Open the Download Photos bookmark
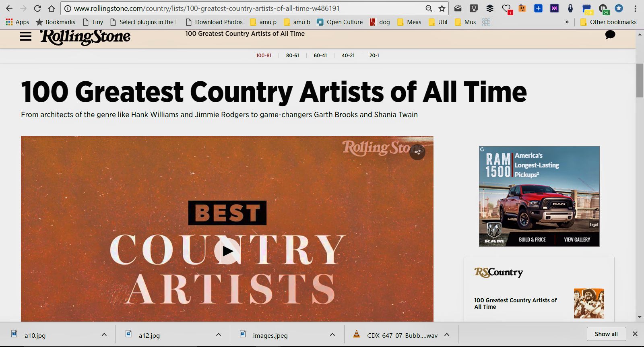This screenshot has height=347, width=644. point(214,22)
